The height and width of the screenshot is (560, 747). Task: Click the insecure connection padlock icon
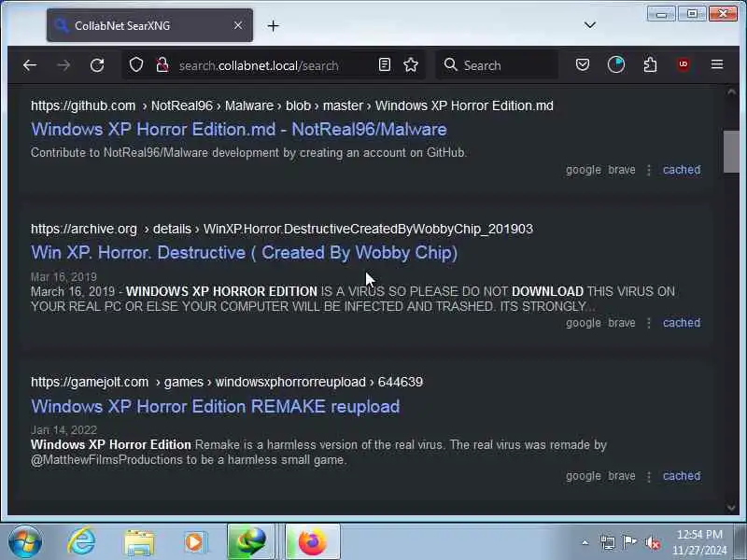[x=162, y=64]
